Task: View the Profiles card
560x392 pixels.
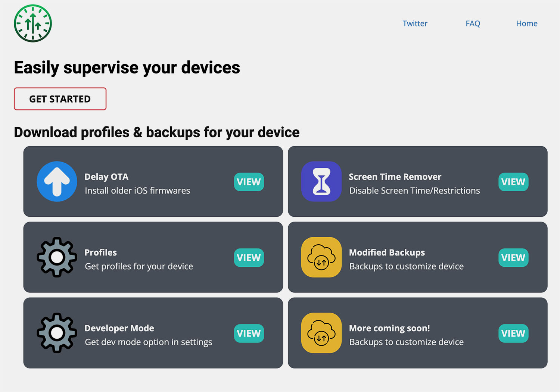Action: (x=249, y=258)
